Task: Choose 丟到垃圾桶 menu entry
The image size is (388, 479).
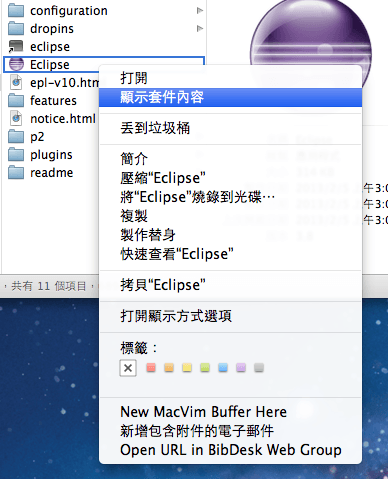Action: 230,128
